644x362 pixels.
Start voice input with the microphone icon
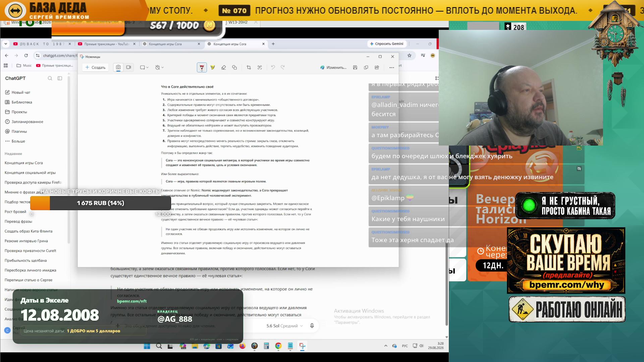(312, 326)
